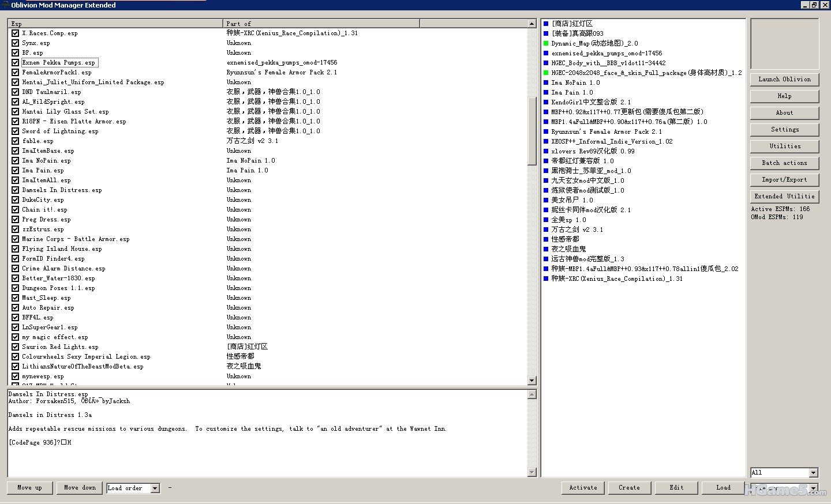Image resolution: width=831 pixels, height=504 pixels.
Task: Click the blue square beside 万古之剑 v2 3.1 omod
Action: tap(546, 230)
